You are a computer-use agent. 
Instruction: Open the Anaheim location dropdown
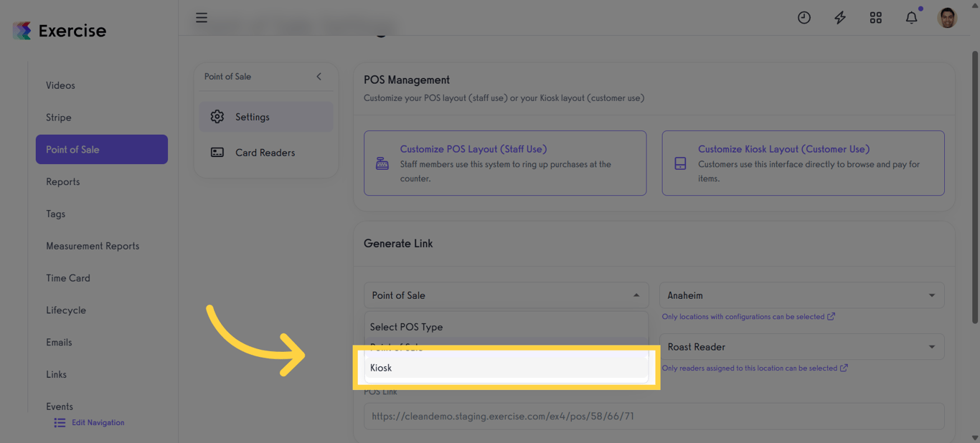(x=801, y=295)
